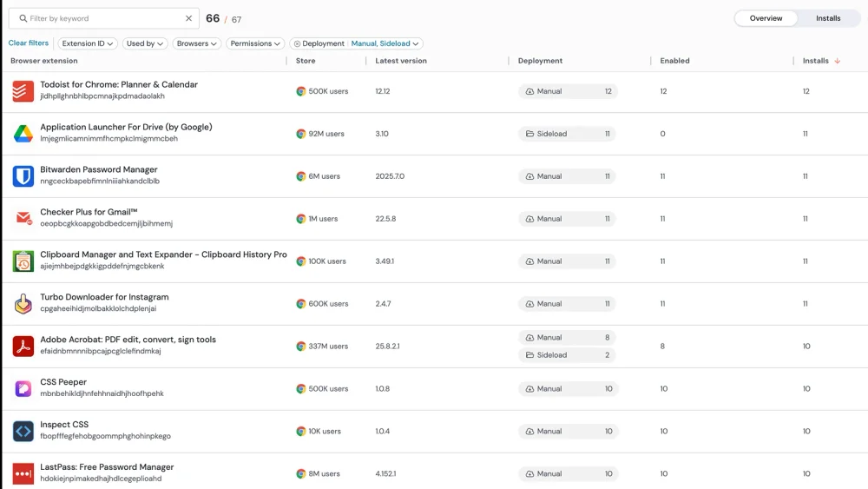
Task: Click the Clear filters link
Action: pyautogui.click(x=29, y=43)
